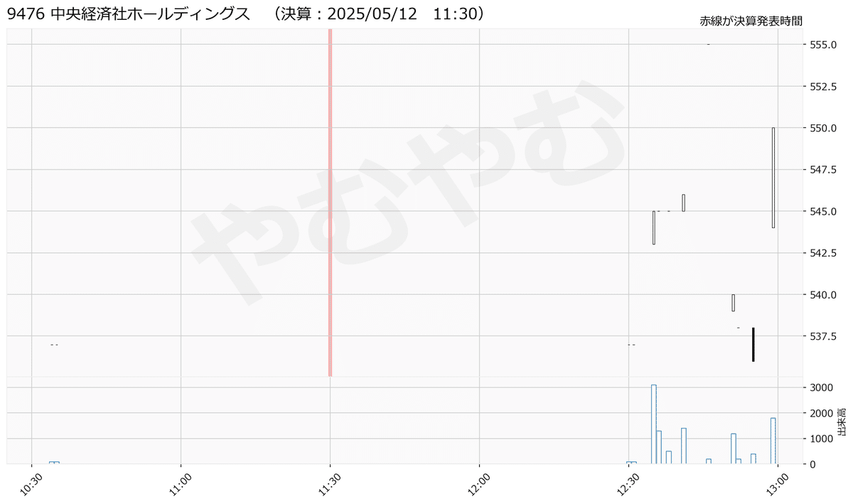The image size is (853, 504).
Task: Click the chart title 中央経済社ホールディングス
Action: [151, 14]
